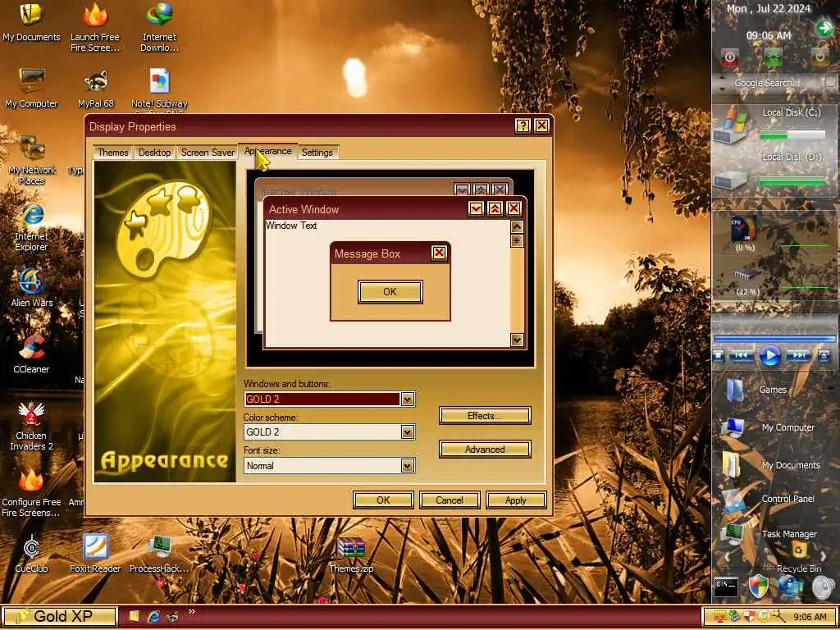Click the Message Box preview OK button

(390, 292)
